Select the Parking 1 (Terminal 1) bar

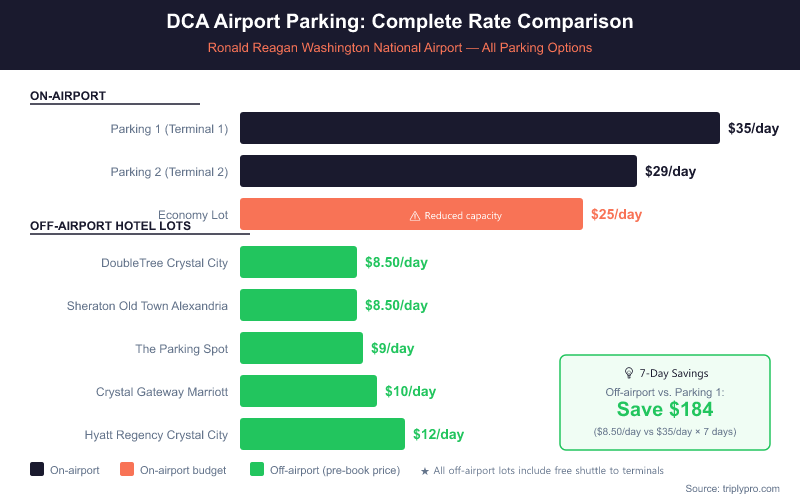click(x=480, y=129)
